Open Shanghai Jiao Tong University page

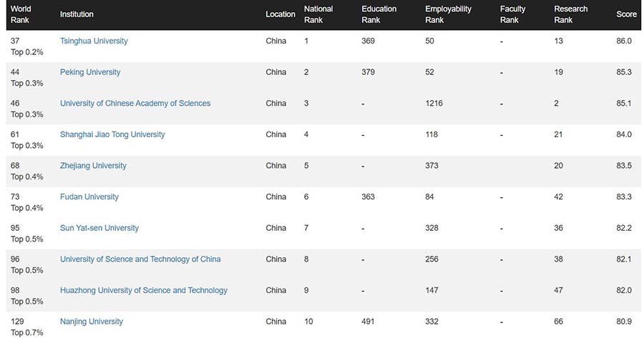112,134
